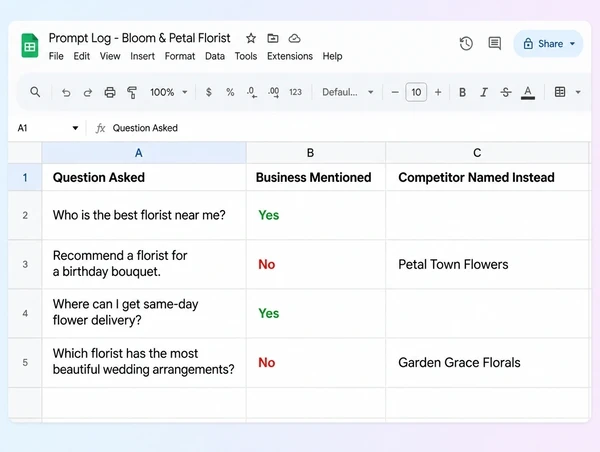This screenshot has width=600, height=452.
Task: Open more number formats 123
Action: [x=295, y=92]
